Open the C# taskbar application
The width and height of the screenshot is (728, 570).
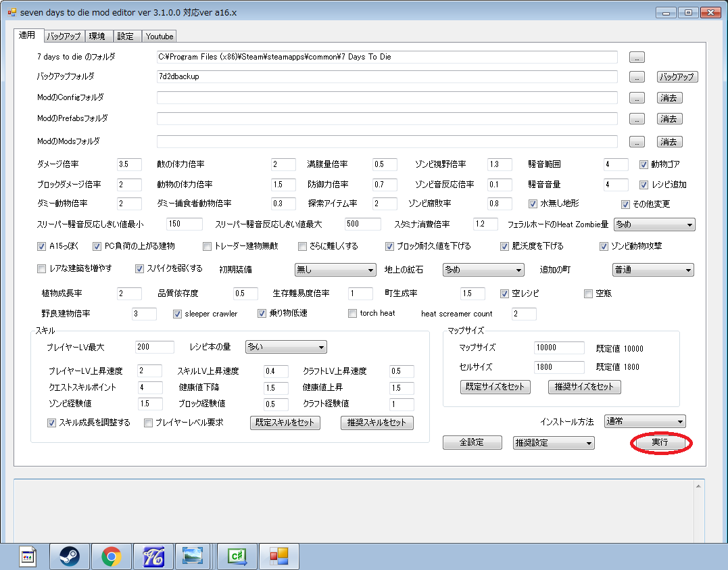point(237,556)
